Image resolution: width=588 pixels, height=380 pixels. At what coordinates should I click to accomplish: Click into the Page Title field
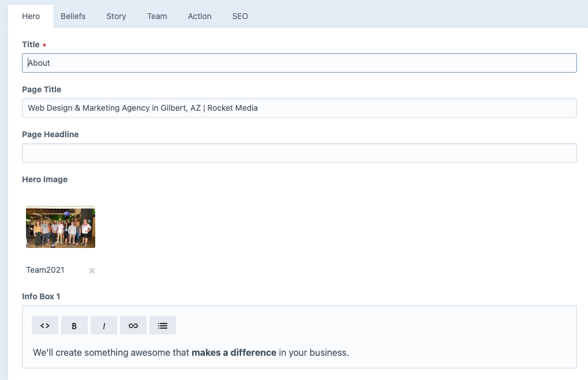pyautogui.click(x=299, y=108)
